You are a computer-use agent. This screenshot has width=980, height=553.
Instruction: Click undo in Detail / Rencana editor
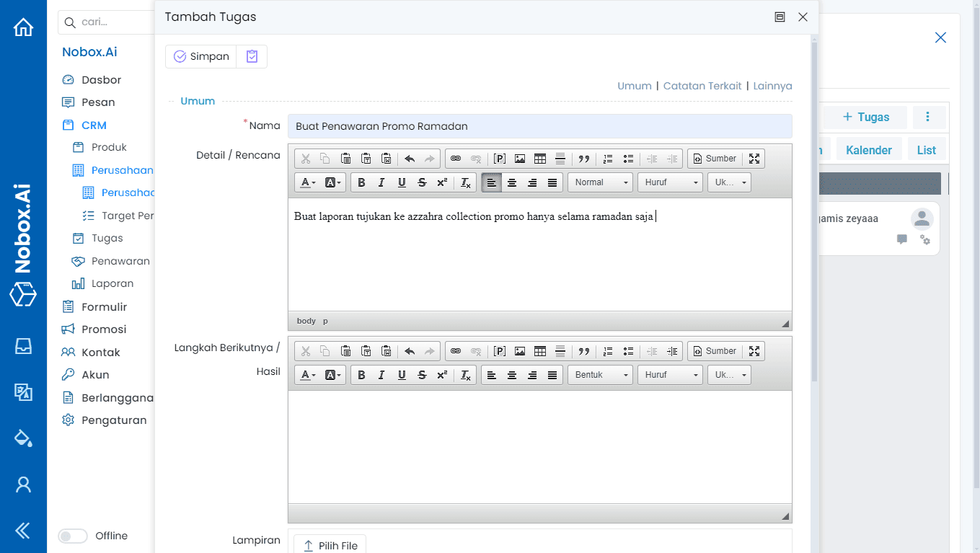tap(410, 159)
